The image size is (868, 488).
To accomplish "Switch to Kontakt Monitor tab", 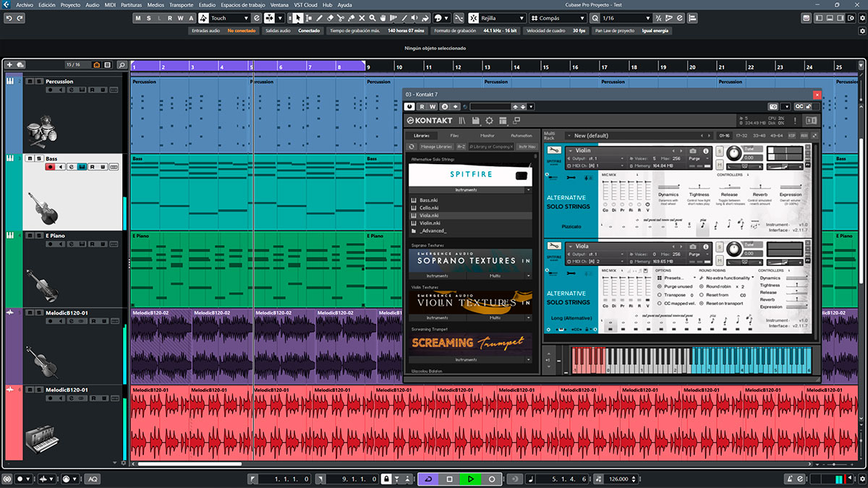I will [488, 135].
